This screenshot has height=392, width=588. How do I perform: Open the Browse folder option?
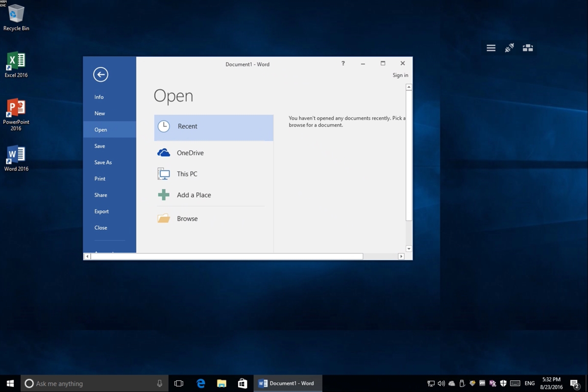pyautogui.click(x=187, y=219)
